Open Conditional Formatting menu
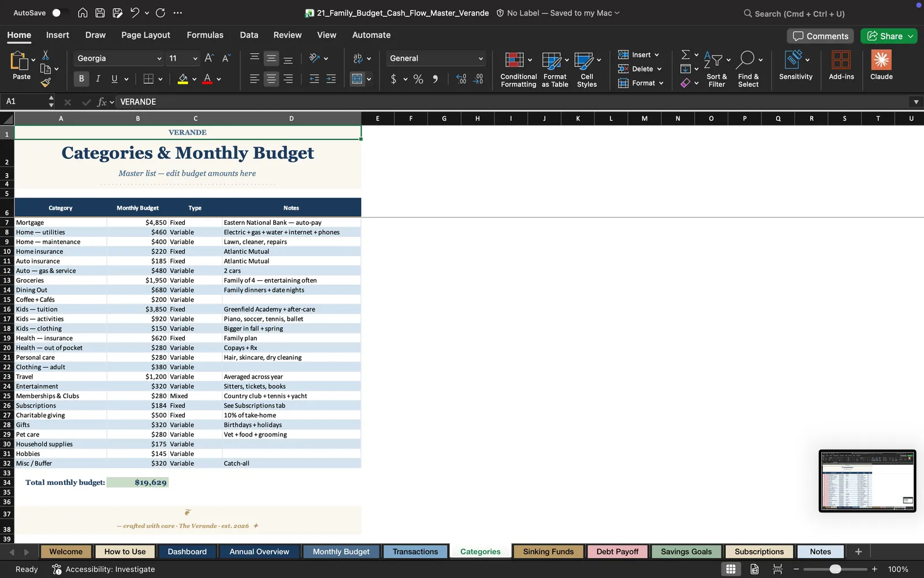924x578 pixels. tap(518, 69)
